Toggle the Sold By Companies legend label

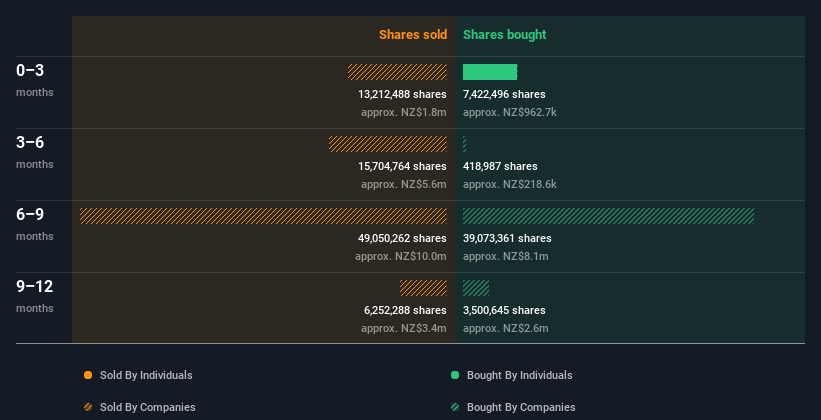pos(147,407)
